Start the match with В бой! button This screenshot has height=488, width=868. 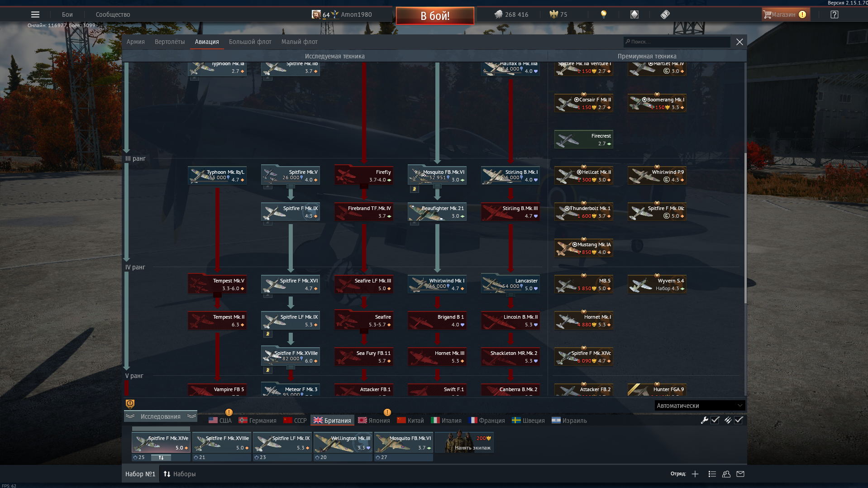[435, 16]
